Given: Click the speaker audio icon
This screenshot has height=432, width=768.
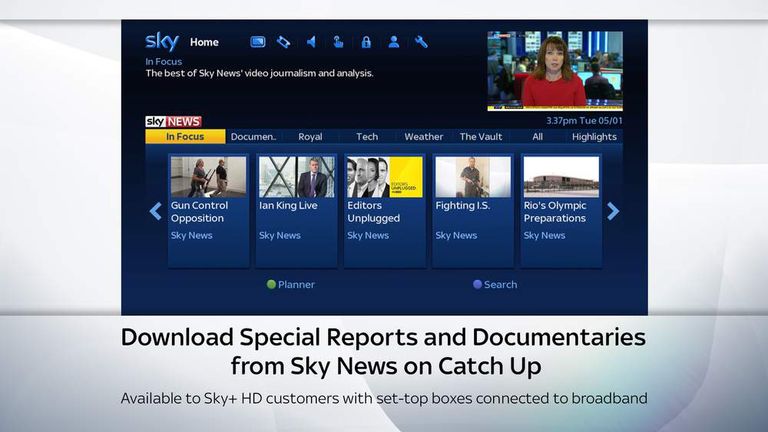Looking at the screenshot, I should click(x=311, y=42).
